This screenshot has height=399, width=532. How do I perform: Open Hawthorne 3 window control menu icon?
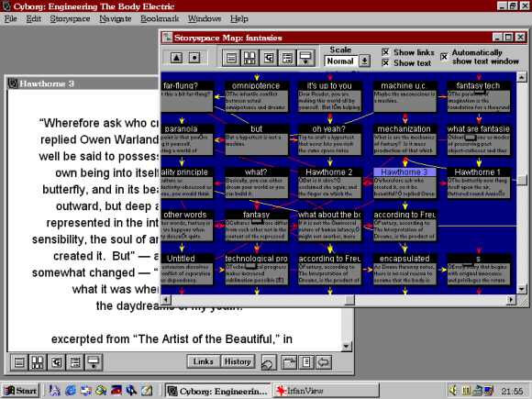pyautogui.click(x=13, y=83)
